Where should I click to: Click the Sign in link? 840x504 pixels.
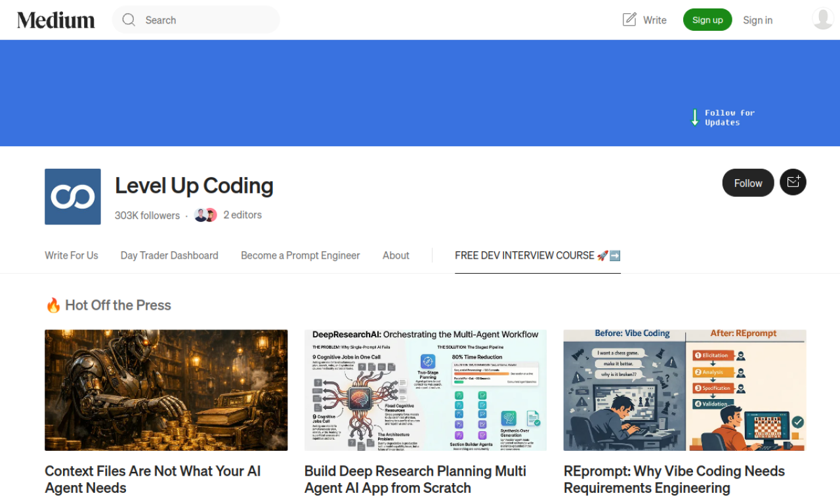pos(757,20)
